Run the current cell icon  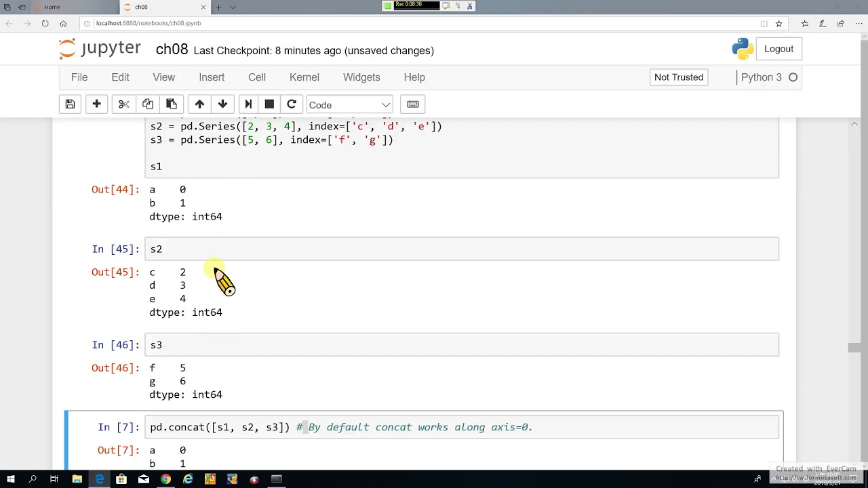click(x=248, y=104)
